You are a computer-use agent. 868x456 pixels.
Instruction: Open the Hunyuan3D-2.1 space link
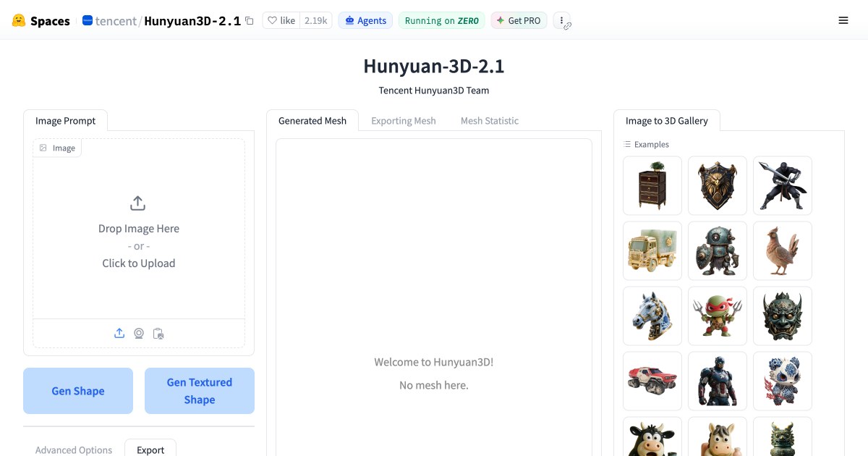point(192,20)
